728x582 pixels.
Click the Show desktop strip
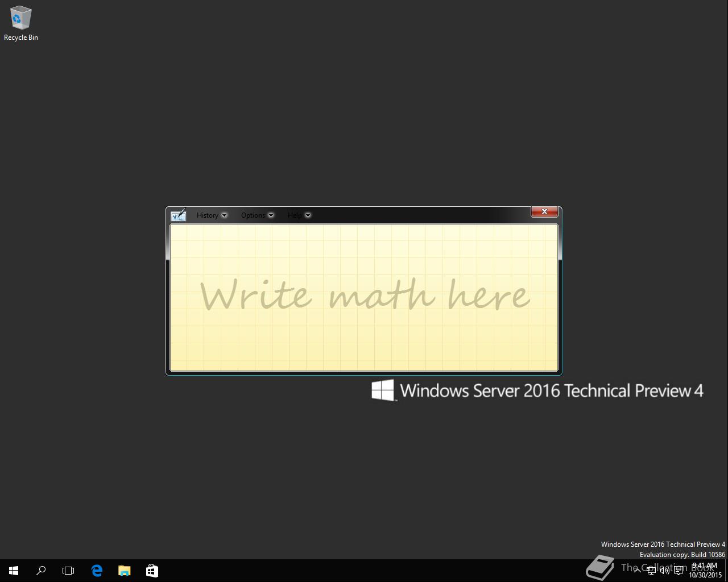726,571
